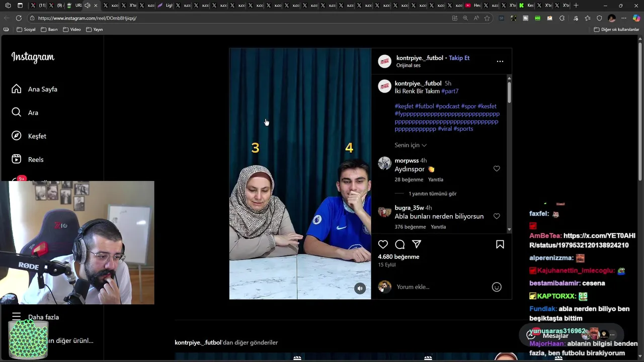Toggle the reel's sound speaker button

point(360,289)
